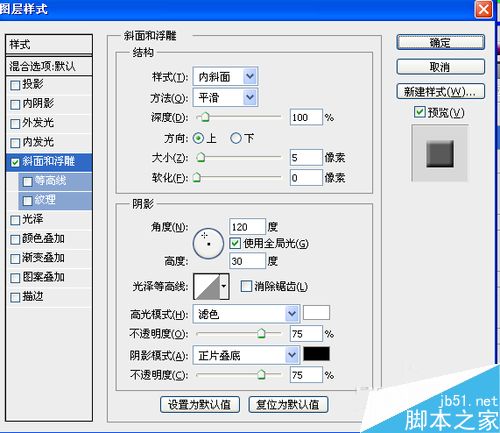
Task: Click the 深度 depth field showing 100
Action: (306, 117)
